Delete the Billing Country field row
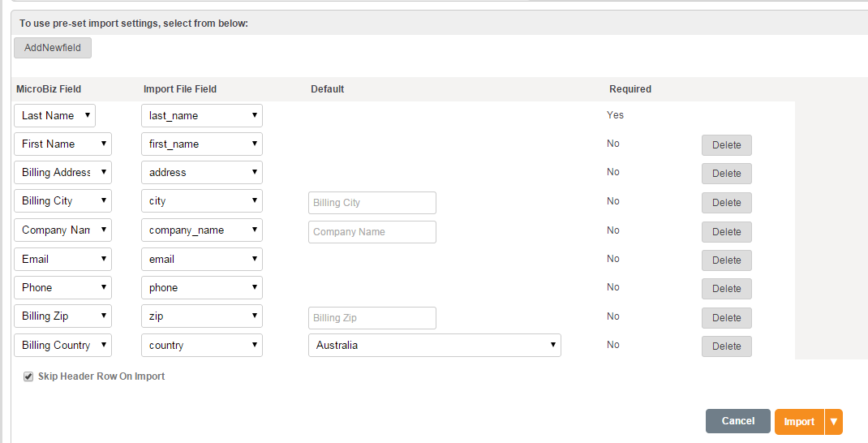 [726, 346]
